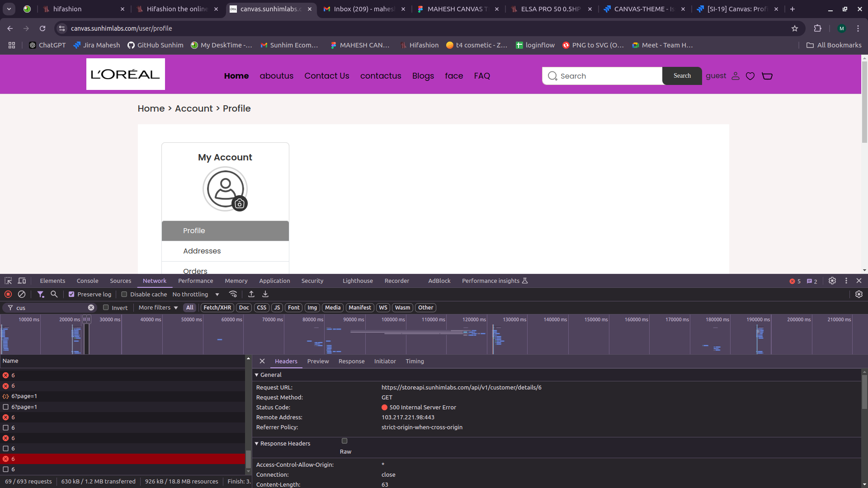Open the errors count badge showing 5
Screen dimensions: 868x488
(x=795, y=281)
